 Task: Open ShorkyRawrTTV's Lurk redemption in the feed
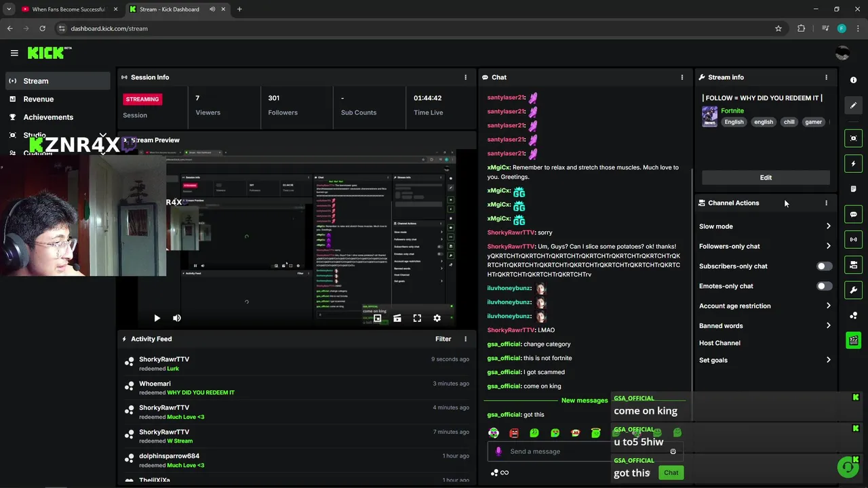pyautogui.click(x=297, y=363)
